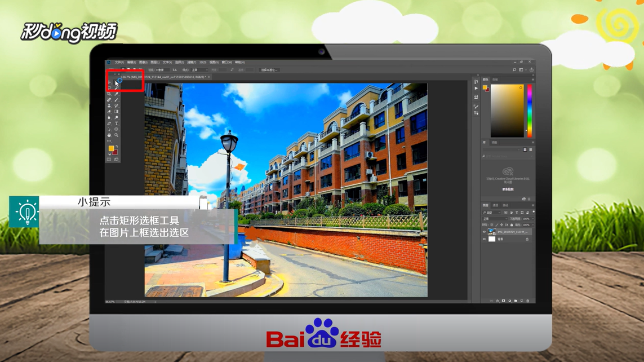Select the Healing Brush tool
This screenshot has height=362, width=644.
tap(109, 100)
